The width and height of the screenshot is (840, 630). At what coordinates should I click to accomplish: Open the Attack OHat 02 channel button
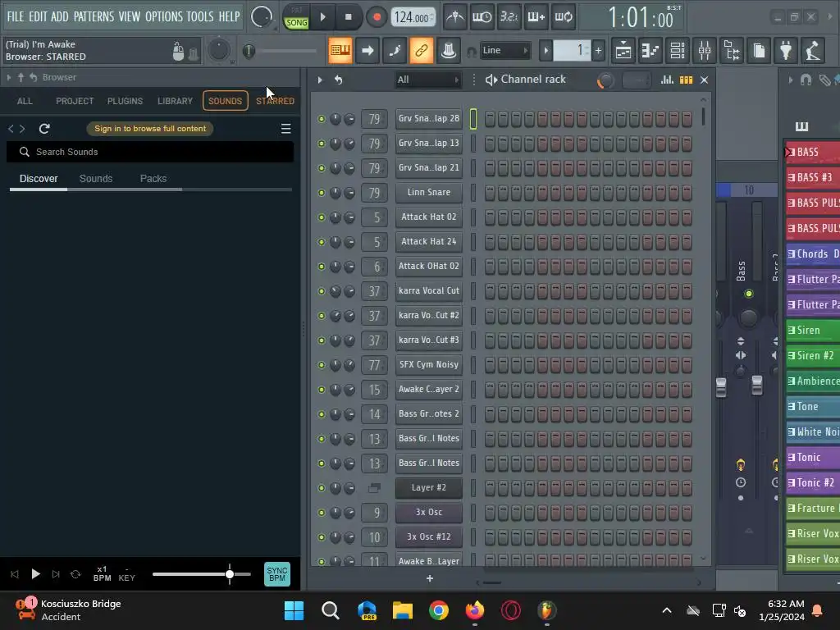click(428, 267)
